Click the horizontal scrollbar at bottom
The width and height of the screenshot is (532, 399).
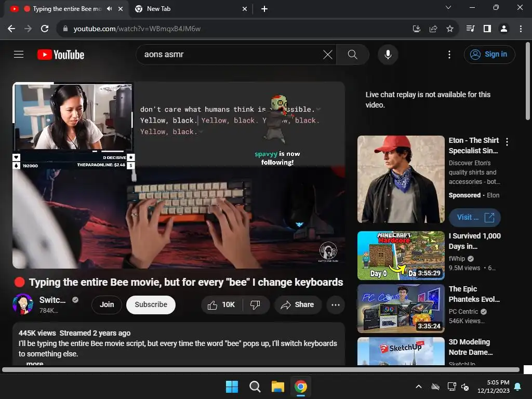point(261,369)
